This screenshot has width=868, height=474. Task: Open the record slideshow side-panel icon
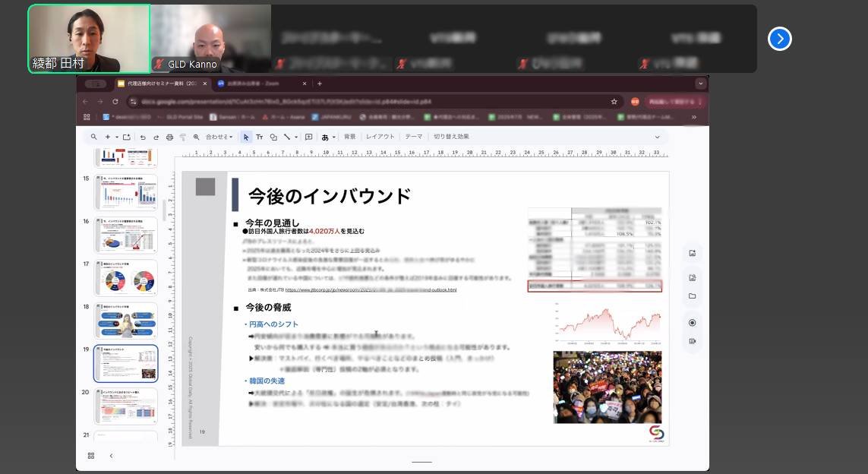[692, 322]
